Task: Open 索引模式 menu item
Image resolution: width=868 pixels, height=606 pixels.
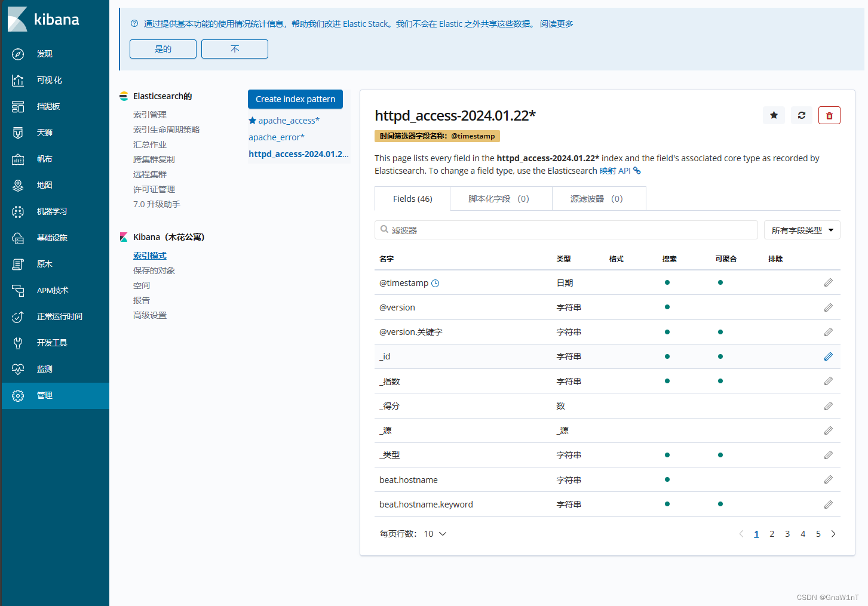Action: [x=150, y=256]
